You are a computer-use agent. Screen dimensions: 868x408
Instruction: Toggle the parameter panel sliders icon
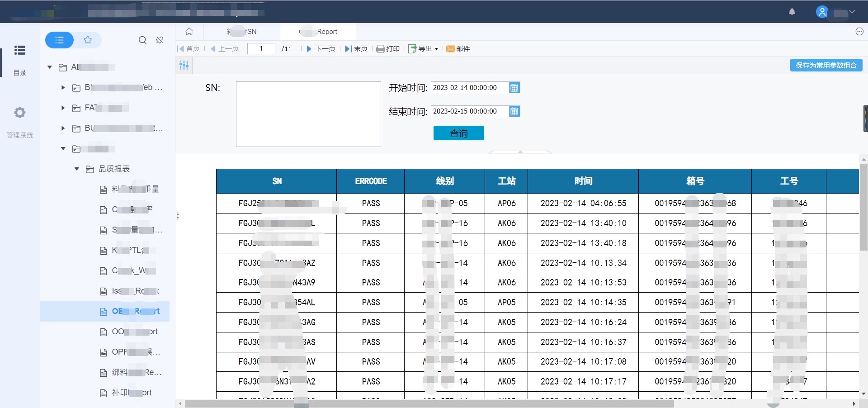184,65
